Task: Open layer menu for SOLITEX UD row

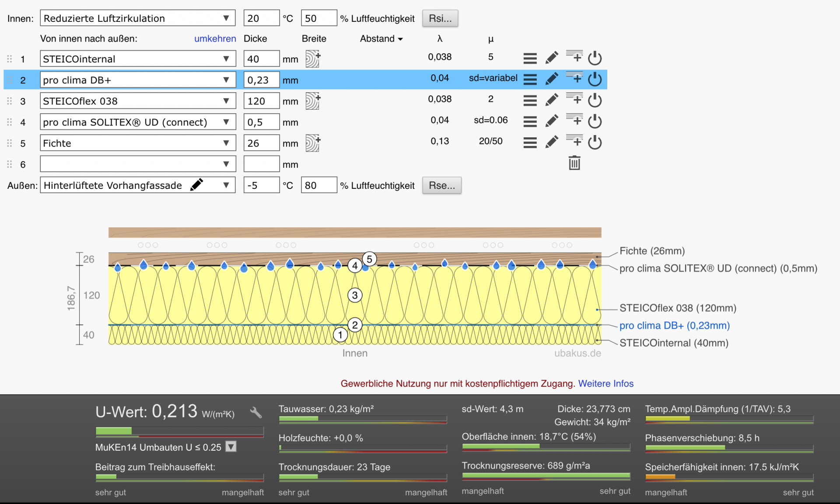Action: [530, 121]
